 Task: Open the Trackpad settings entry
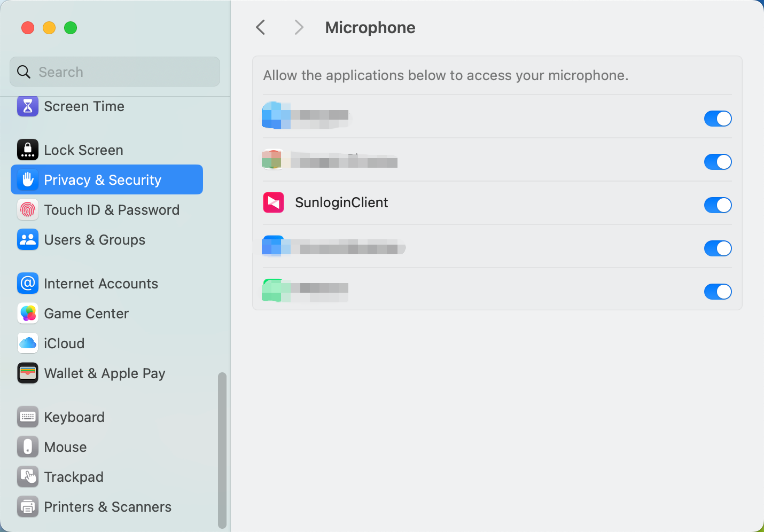[x=74, y=477]
